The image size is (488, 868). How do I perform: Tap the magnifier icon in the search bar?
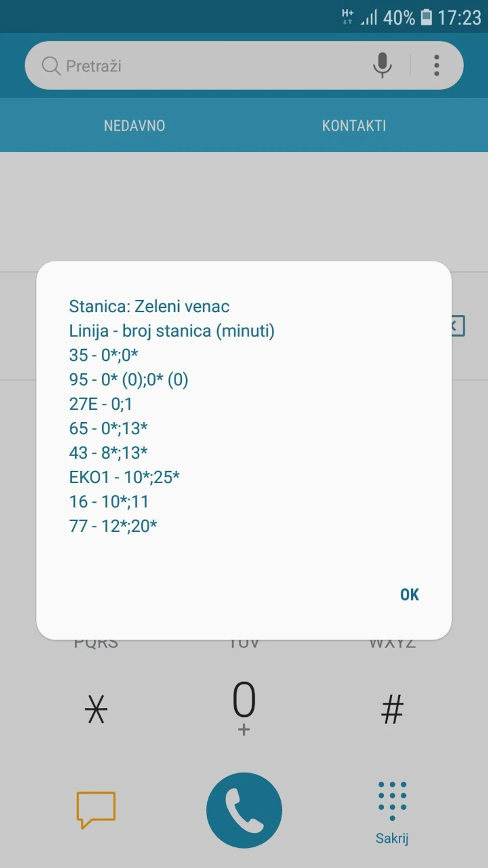51,66
